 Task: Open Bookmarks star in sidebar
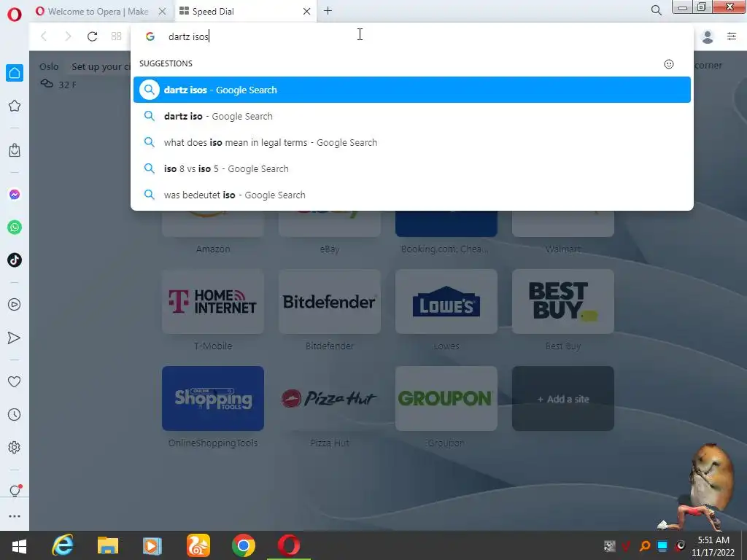[15, 106]
